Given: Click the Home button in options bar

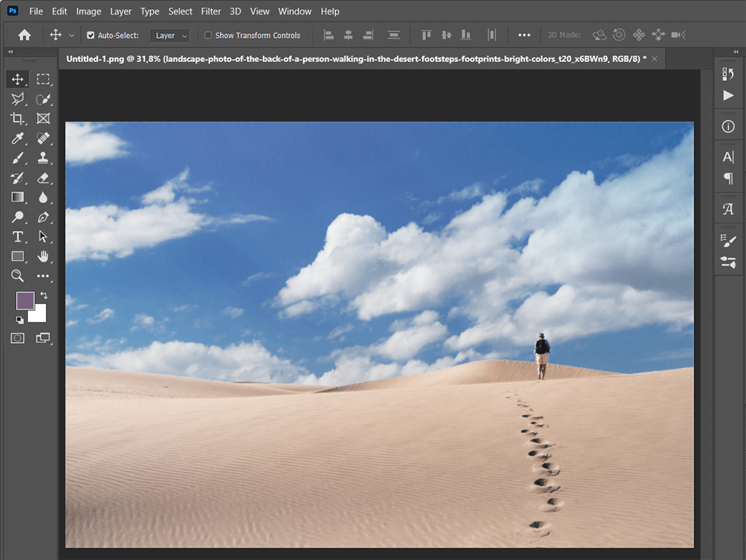Looking at the screenshot, I should pyautogui.click(x=24, y=35).
